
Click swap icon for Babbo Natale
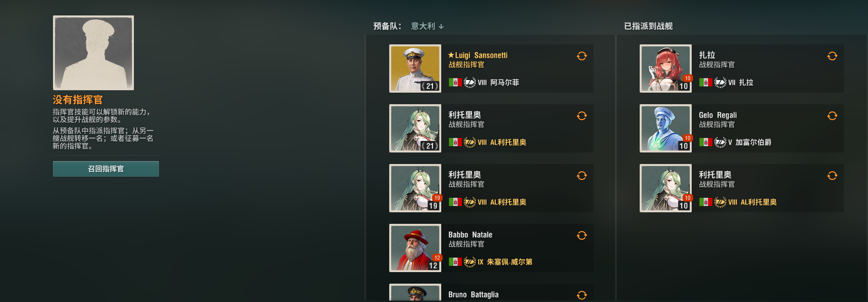(x=582, y=235)
